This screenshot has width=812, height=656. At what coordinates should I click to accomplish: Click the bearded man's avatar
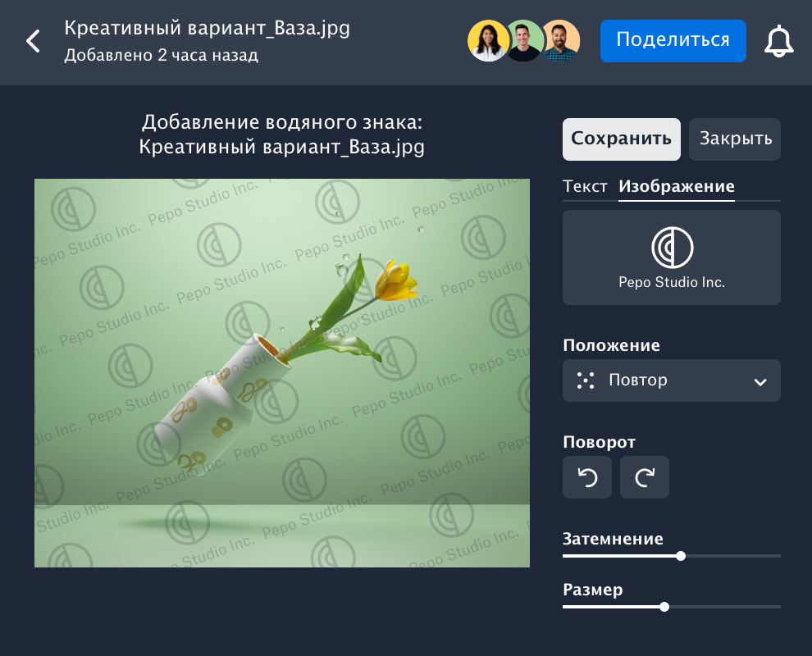(x=561, y=41)
